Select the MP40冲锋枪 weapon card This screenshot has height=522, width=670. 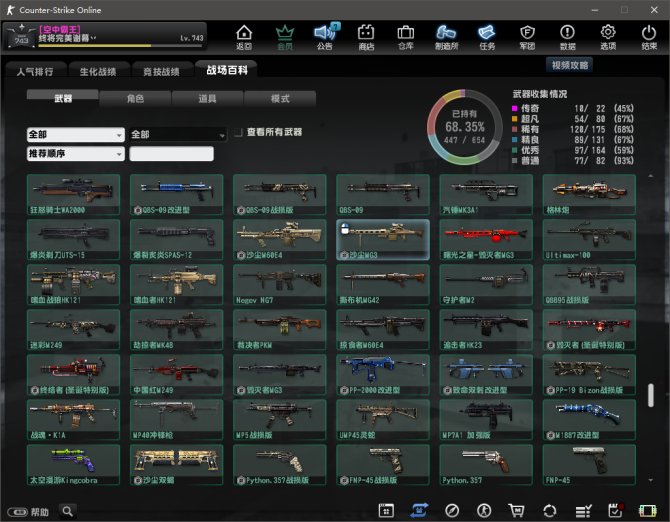point(176,419)
